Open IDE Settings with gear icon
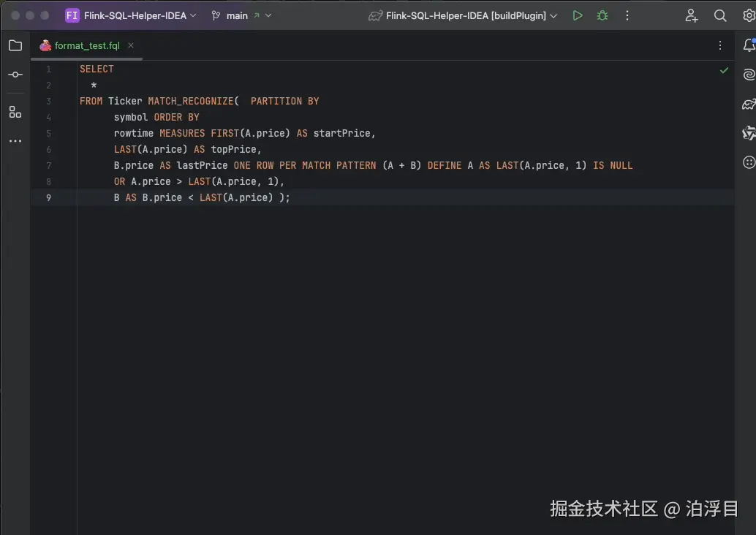 [x=746, y=15]
